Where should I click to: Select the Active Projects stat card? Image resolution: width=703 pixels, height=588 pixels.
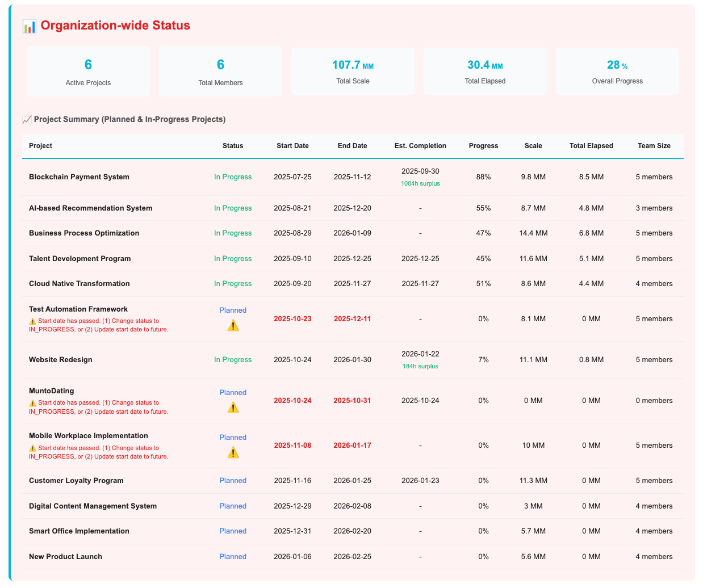[x=88, y=71]
